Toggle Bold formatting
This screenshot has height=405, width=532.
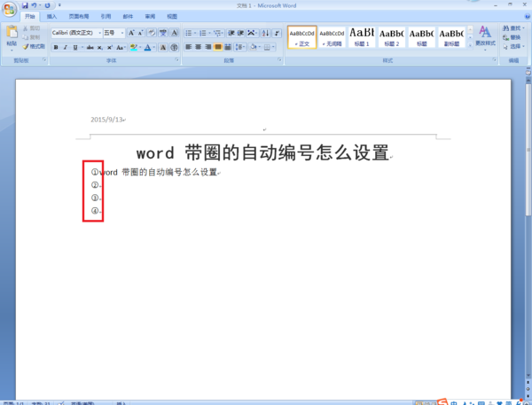tap(56, 47)
